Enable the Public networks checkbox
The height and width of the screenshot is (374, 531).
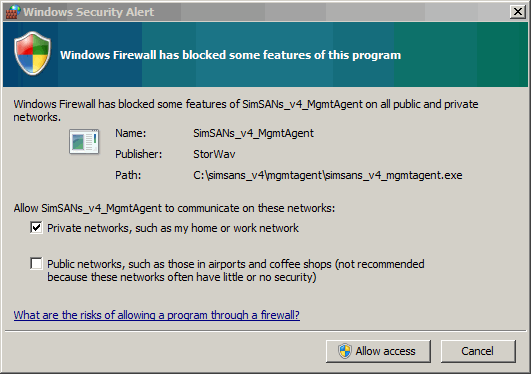(x=36, y=264)
